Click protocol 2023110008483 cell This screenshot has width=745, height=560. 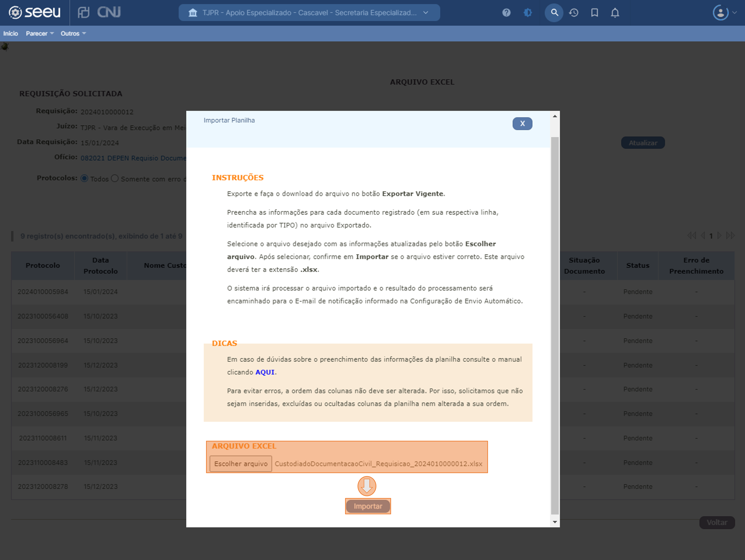[43, 463]
